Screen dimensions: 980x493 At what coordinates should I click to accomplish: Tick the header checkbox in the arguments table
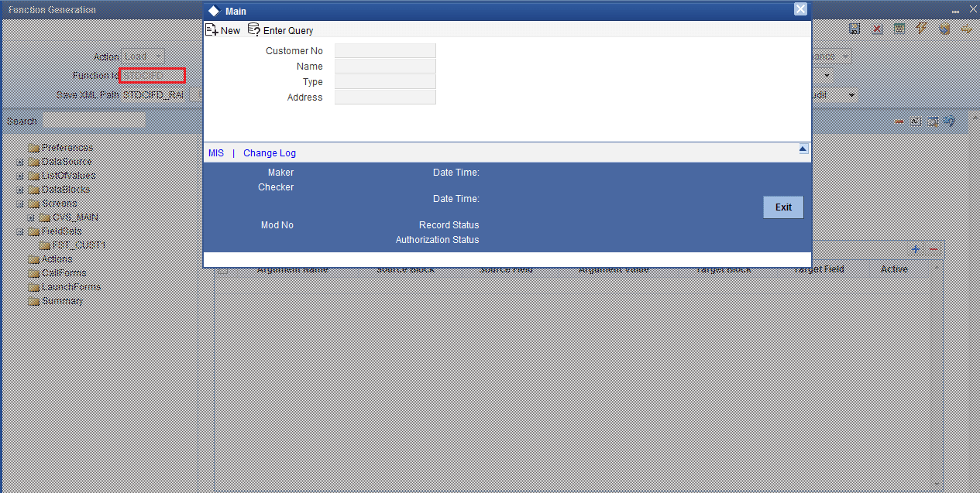tap(222, 270)
